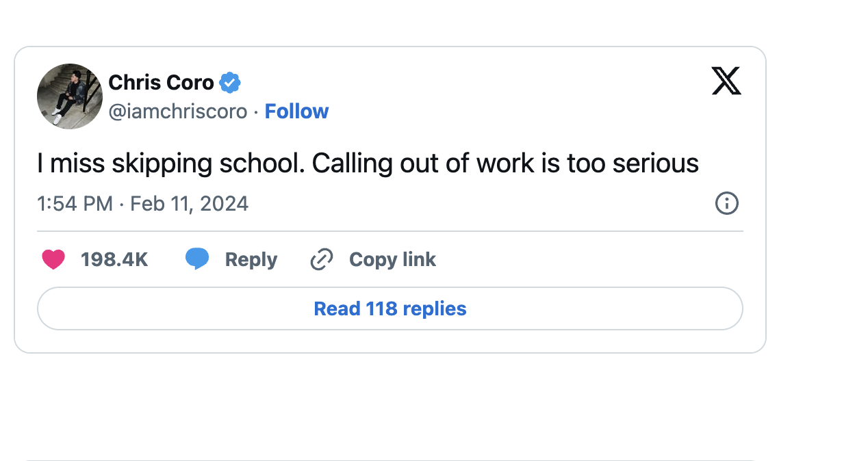Click the Feb 11, 2024 date

point(189,204)
